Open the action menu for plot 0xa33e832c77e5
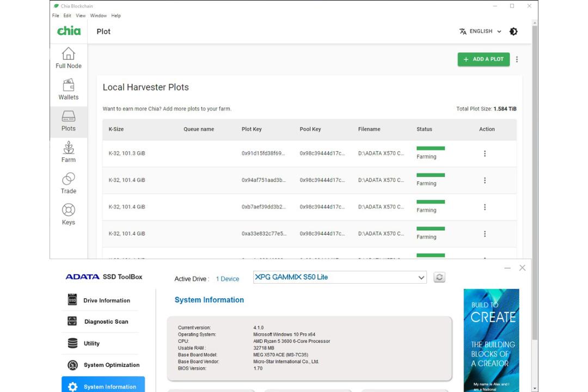588x392 pixels. pyautogui.click(x=485, y=234)
